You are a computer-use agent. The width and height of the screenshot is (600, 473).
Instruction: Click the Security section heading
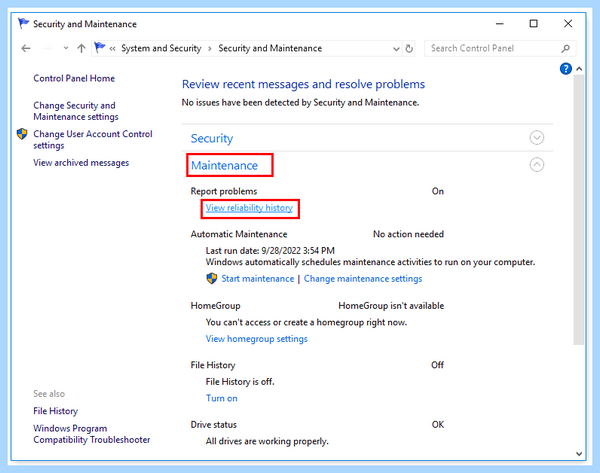(212, 138)
